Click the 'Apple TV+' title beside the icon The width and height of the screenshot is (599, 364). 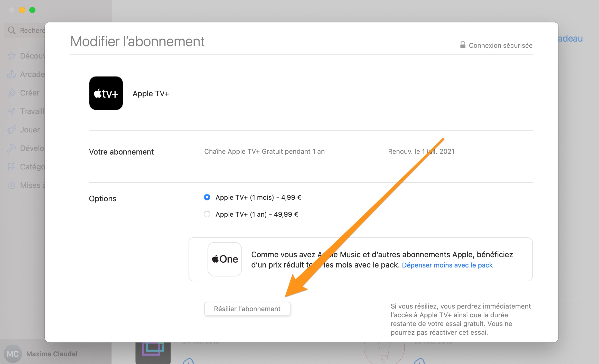[x=151, y=93]
